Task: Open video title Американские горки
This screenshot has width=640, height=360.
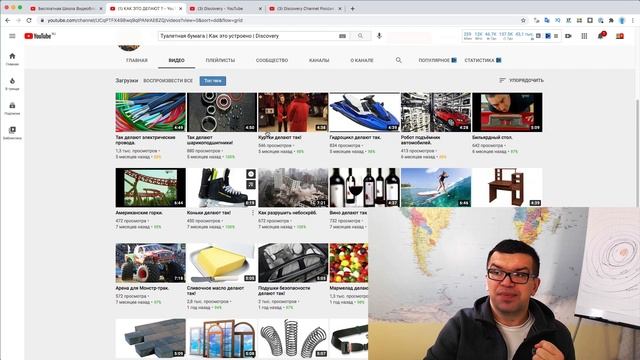Action: coord(139,213)
